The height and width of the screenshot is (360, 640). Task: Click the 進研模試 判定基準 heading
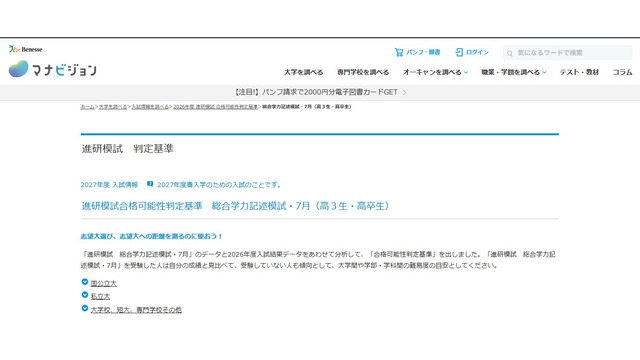pyautogui.click(x=127, y=149)
